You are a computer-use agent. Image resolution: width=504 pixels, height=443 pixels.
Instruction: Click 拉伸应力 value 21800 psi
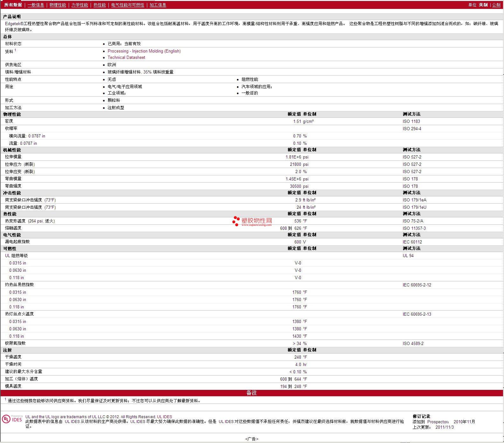[299, 165]
